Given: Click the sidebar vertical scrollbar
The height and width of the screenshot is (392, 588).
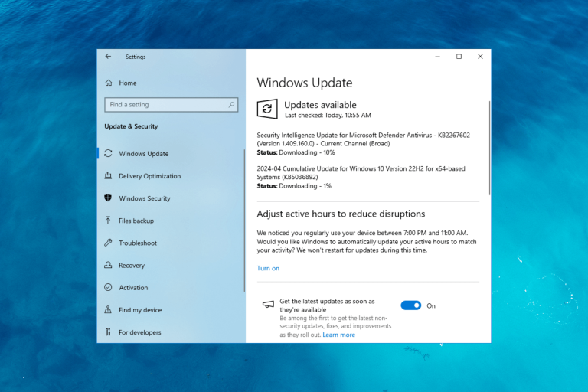Looking at the screenshot, I should pos(244,220).
